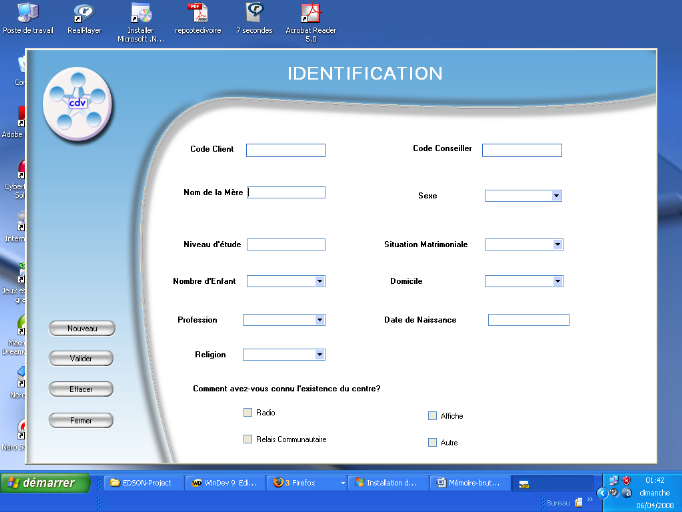Viewport: 682px width, 512px height.
Task: Open the repotedivoire PDF file icon
Action: [x=198, y=14]
